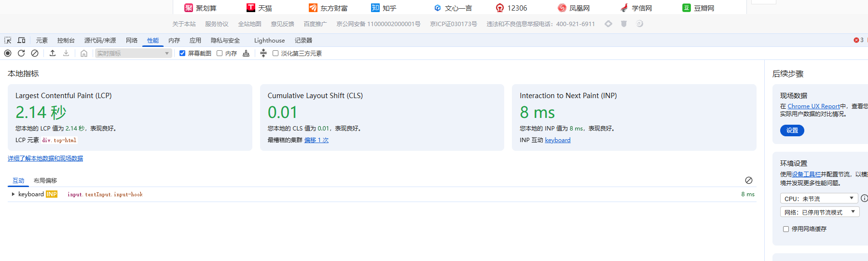Select the 互动 sub-tab
This screenshot has width=868, height=261.
pyautogui.click(x=18, y=180)
